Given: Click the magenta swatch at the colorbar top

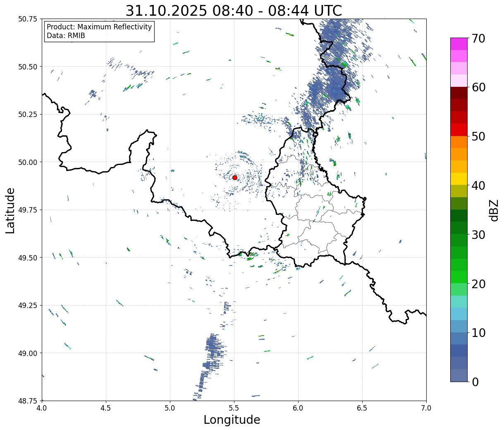Looking at the screenshot, I should tap(459, 44).
